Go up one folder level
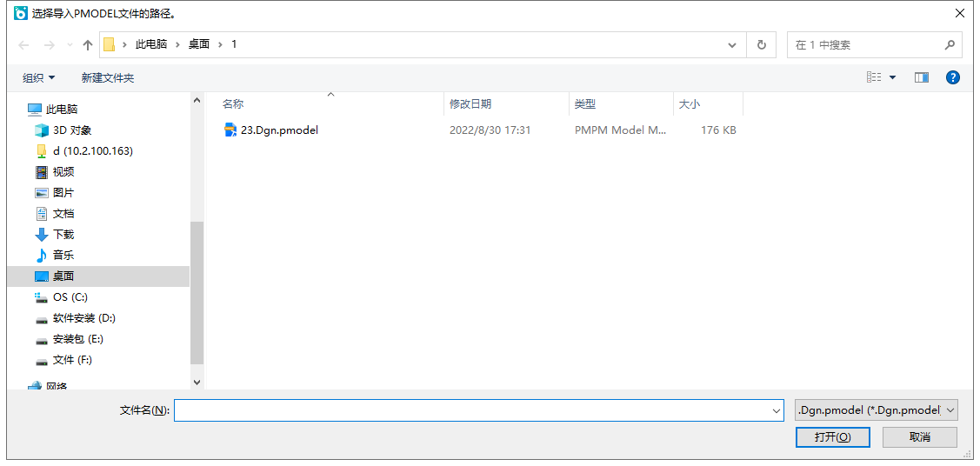 pos(88,45)
